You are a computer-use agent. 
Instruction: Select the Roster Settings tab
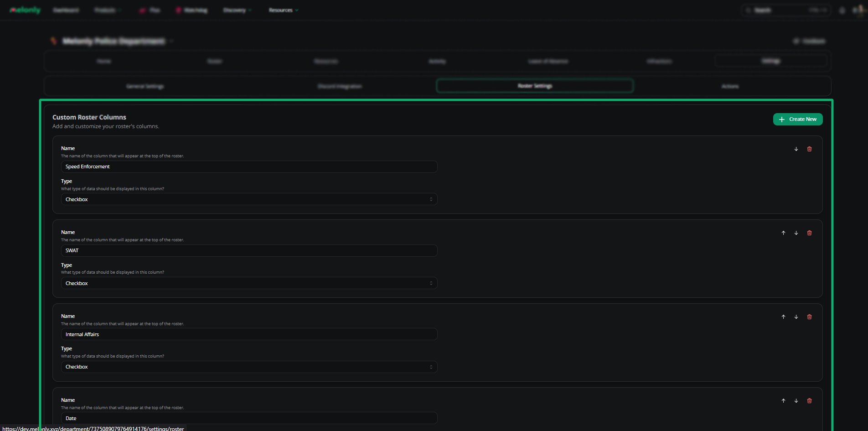[535, 86]
